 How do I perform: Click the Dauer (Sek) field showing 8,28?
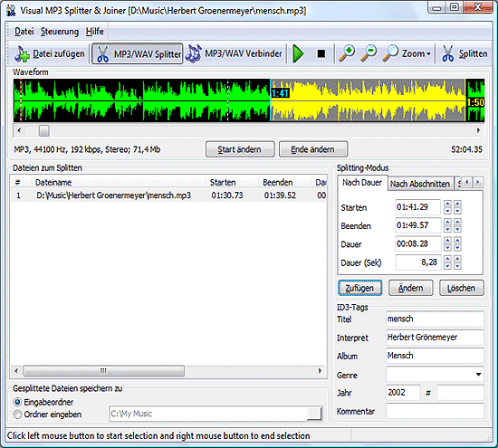[x=417, y=262]
